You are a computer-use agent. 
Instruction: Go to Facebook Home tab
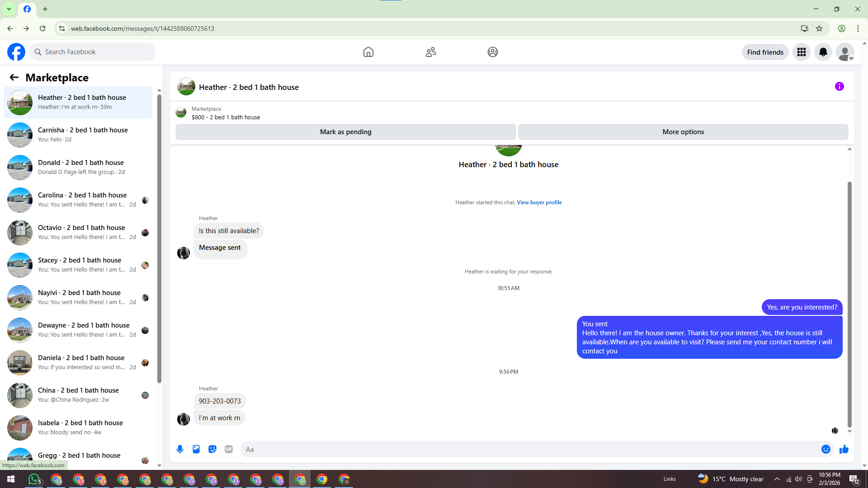click(368, 52)
